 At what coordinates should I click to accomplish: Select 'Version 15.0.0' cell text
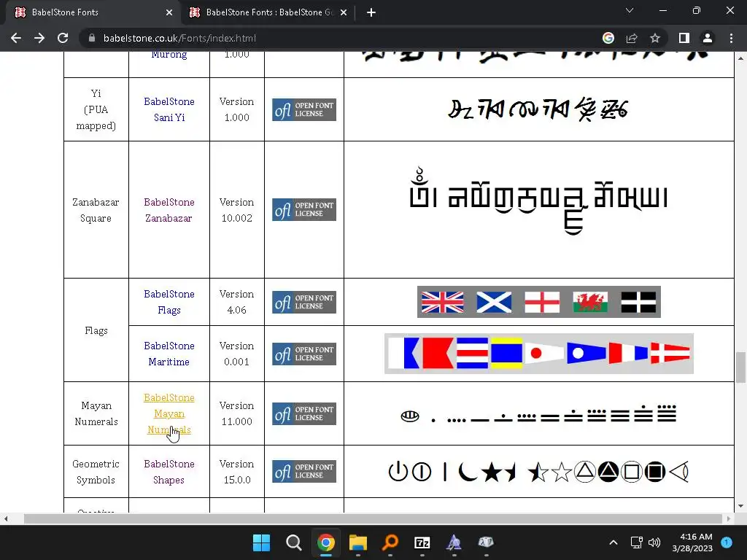pos(237,472)
